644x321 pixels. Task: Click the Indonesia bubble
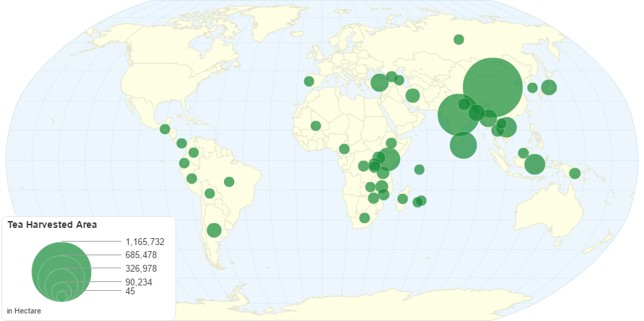(535, 164)
